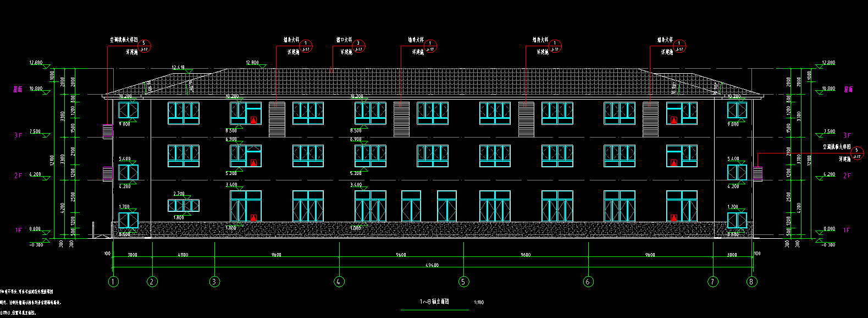
Task: Click red fire symbol in first-floor window near axis 3
Action: pos(253,217)
